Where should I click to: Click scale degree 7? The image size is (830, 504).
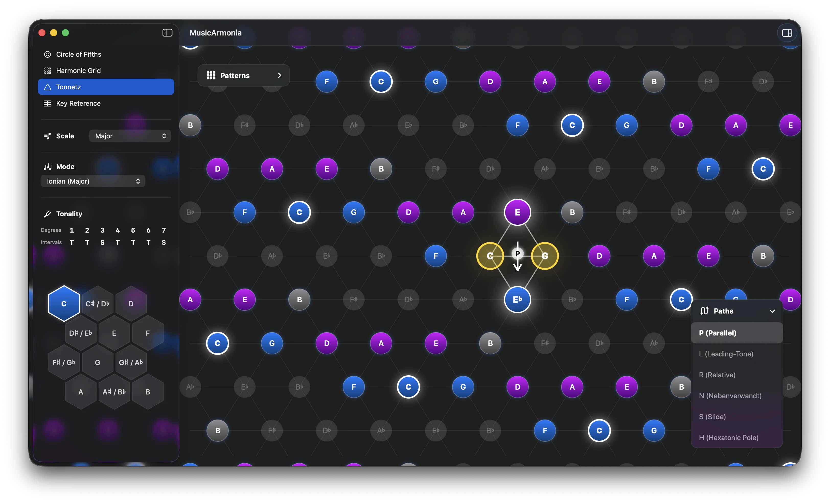[x=164, y=230]
